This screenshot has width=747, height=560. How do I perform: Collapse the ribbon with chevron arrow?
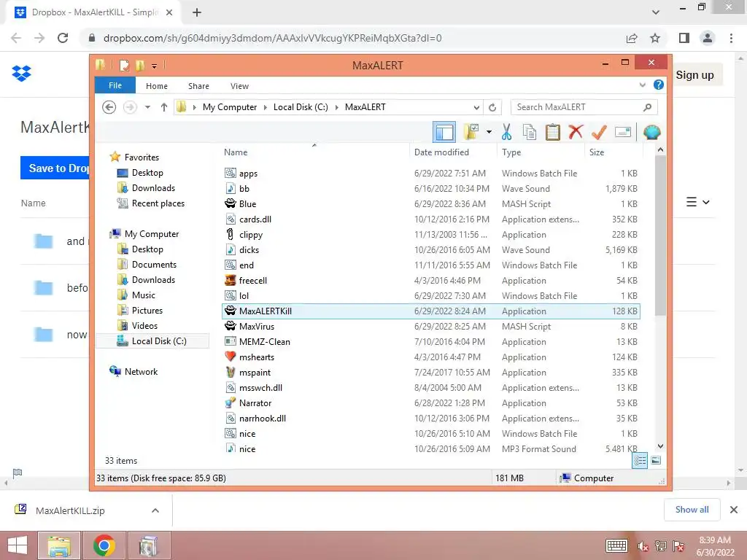click(642, 85)
